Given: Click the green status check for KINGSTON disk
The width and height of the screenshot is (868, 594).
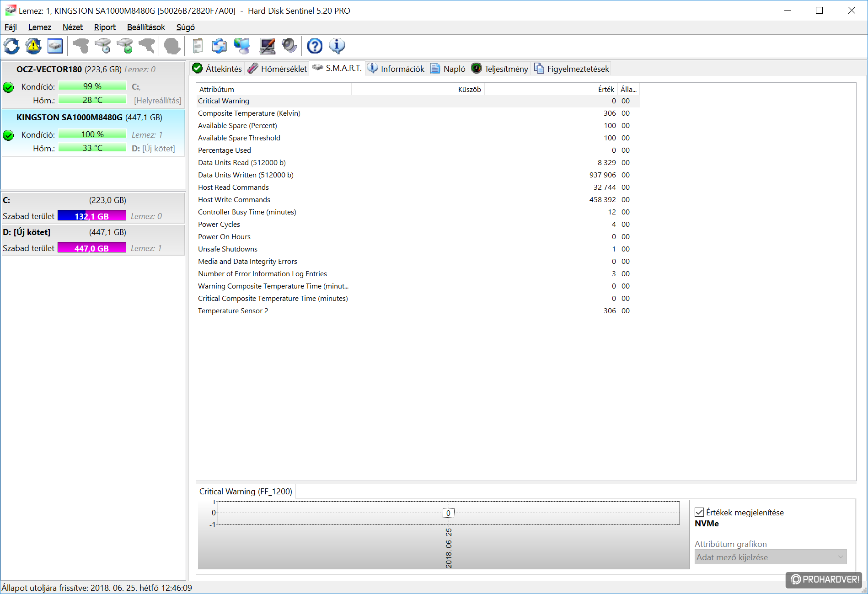Looking at the screenshot, I should pyautogui.click(x=8, y=135).
